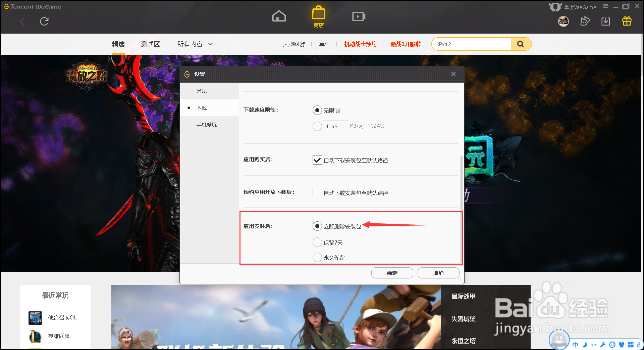Cancel settings with 取消 button

coord(438,273)
